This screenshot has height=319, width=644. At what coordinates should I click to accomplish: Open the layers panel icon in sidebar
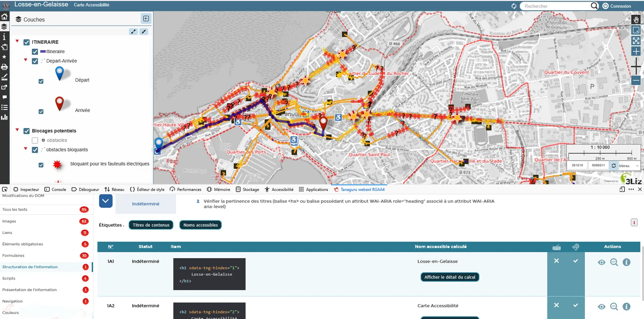click(x=4, y=27)
